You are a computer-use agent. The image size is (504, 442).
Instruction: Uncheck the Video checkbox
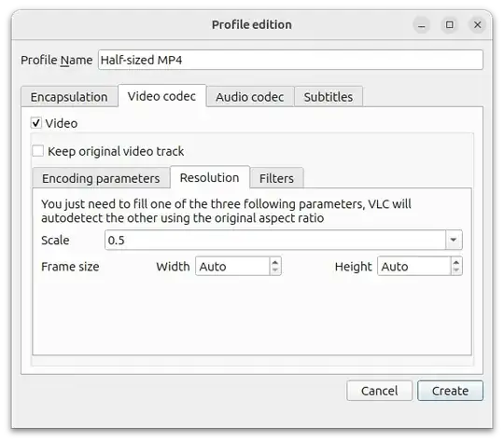36,123
